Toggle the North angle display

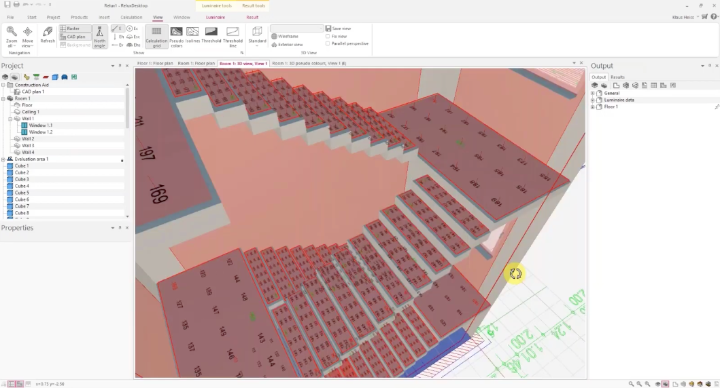[99, 36]
